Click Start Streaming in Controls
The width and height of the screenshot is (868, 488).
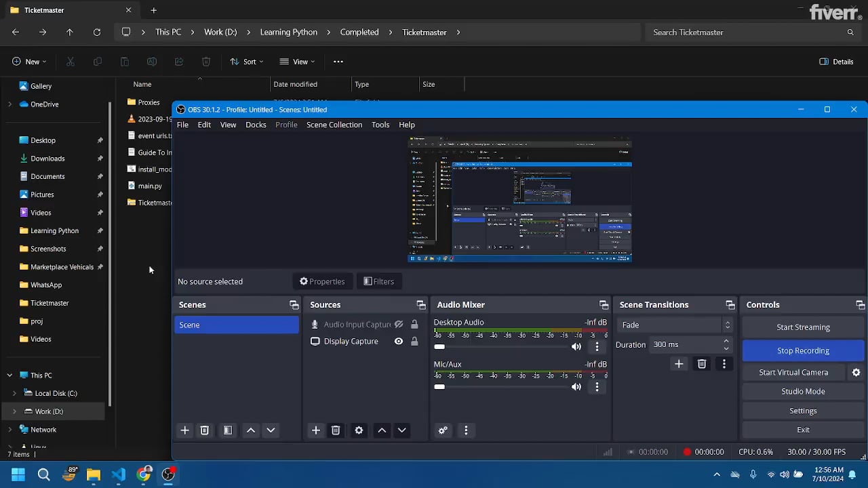803,327
